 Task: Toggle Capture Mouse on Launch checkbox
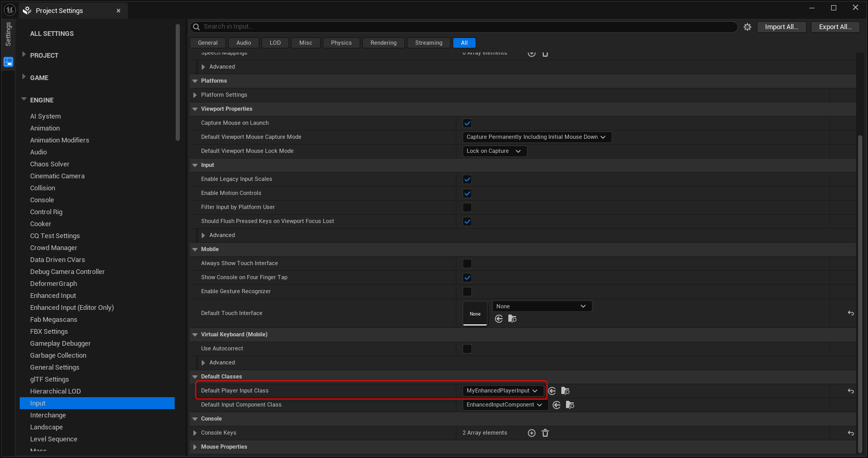(467, 123)
